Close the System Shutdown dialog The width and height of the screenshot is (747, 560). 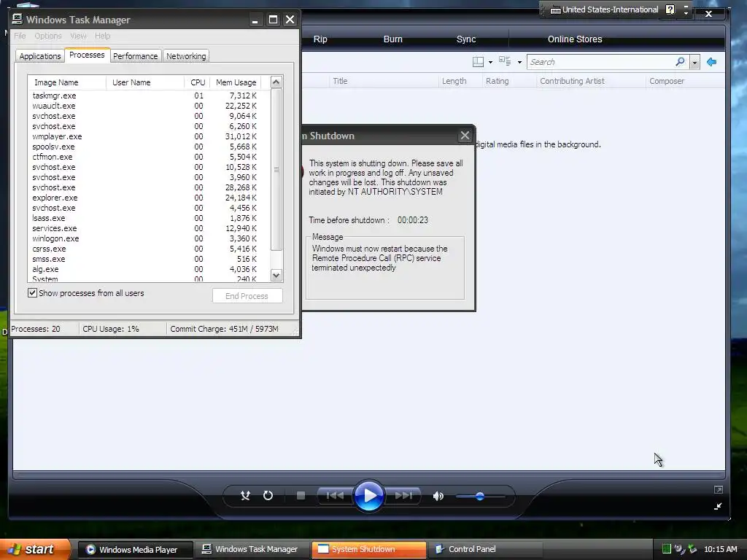[x=465, y=136]
